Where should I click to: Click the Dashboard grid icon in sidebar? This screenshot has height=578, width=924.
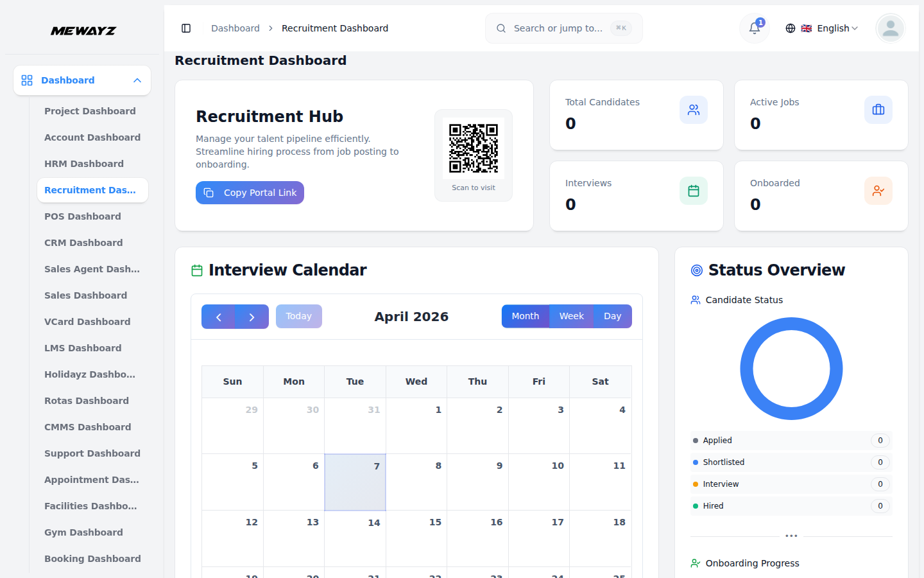[26, 80]
